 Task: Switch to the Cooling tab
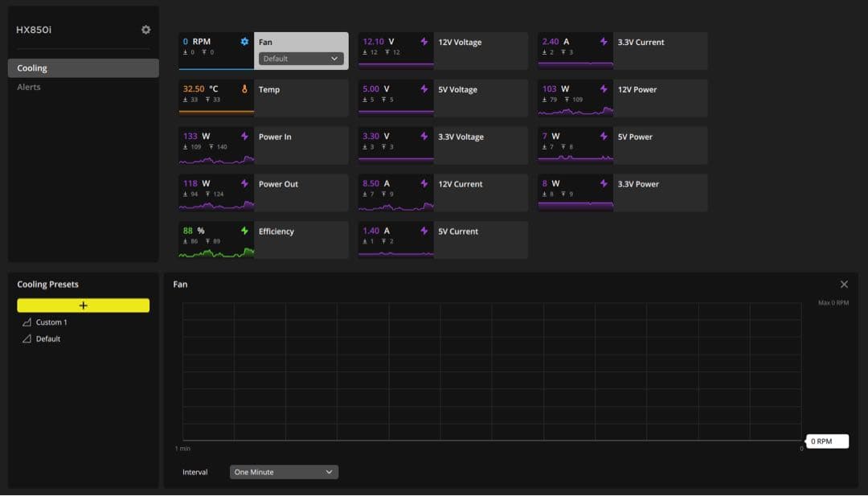pos(83,68)
